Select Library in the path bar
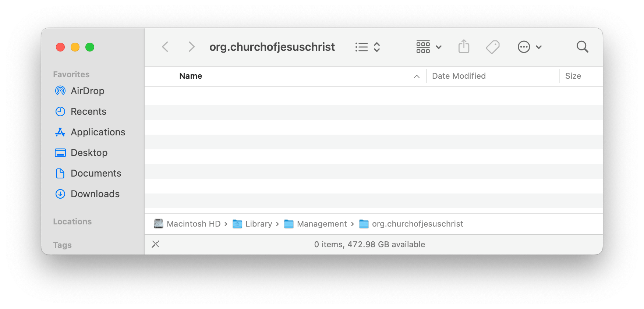The height and width of the screenshot is (309, 644). [x=259, y=224]
